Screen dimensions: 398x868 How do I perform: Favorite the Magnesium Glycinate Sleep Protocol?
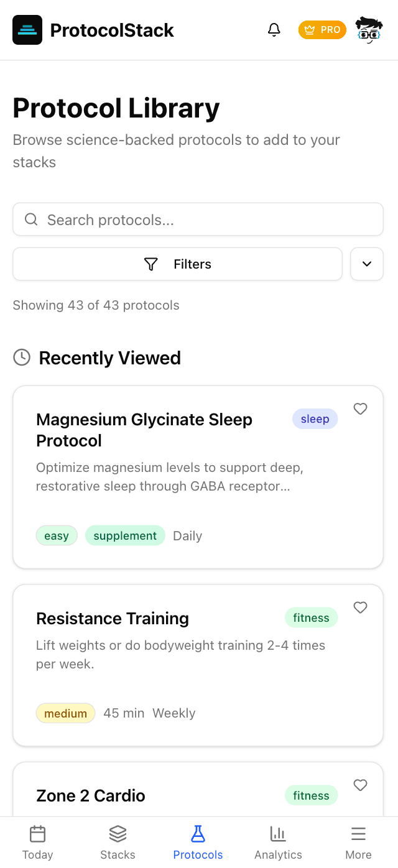click(x=360, y=409)
